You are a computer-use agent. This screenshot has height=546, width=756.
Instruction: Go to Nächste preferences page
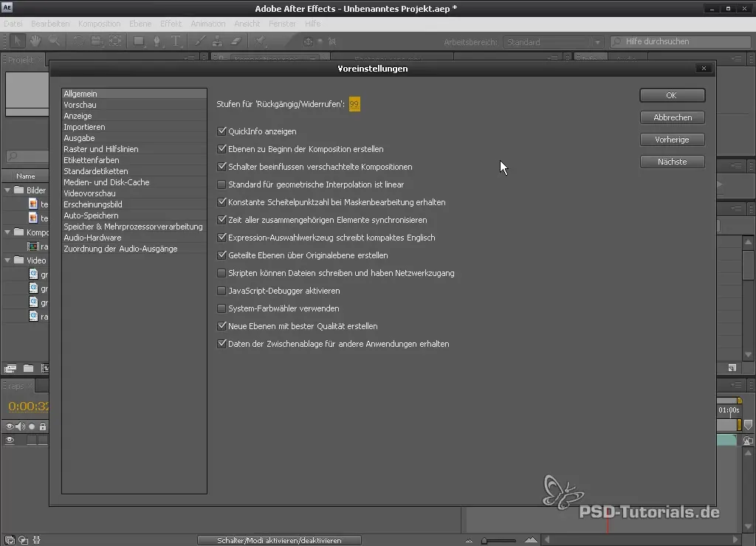(672, 162)
